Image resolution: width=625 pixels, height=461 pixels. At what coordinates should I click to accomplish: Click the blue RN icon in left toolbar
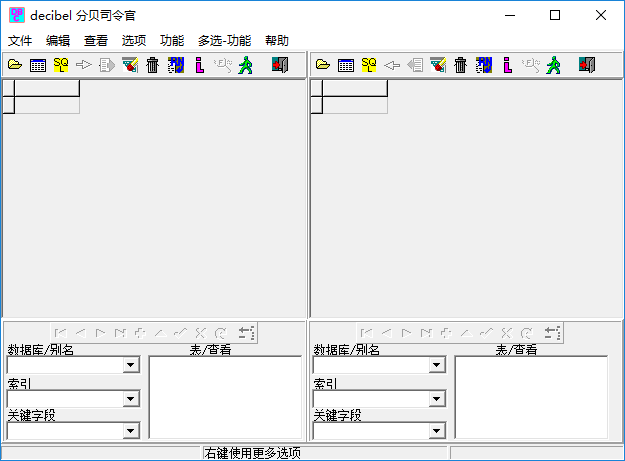click(176, 65)
